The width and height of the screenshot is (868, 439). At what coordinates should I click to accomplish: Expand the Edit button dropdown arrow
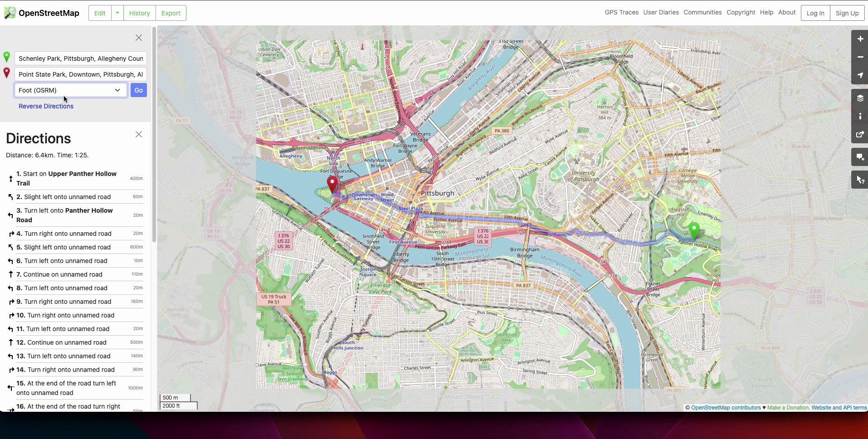[117, 13]
